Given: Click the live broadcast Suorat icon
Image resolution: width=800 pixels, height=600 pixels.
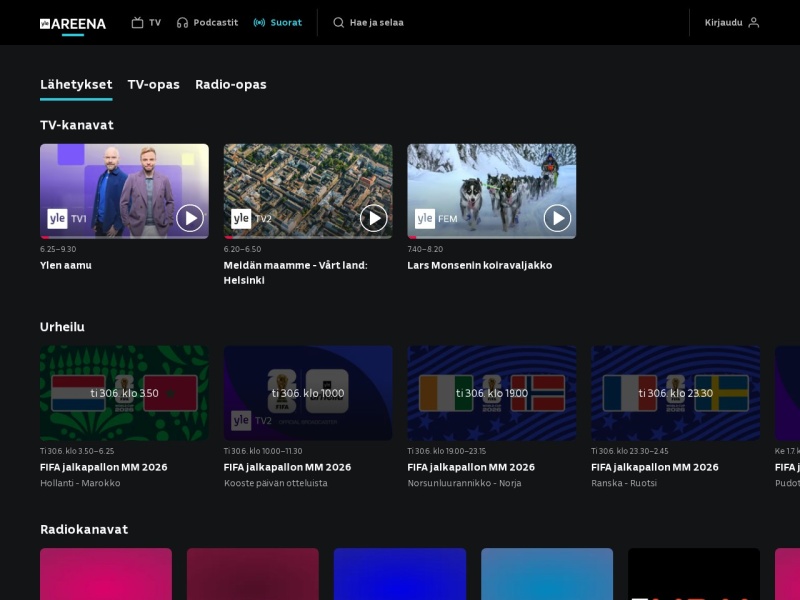Looking at the screenshot, I should click(259, 22).
